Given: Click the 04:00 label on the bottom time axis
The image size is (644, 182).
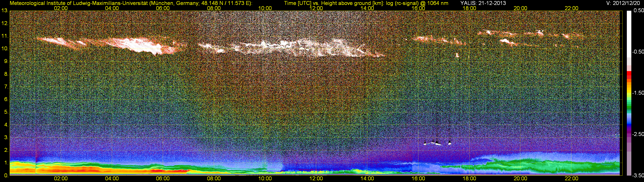Looking at the screenshot, I should [112, 179].
